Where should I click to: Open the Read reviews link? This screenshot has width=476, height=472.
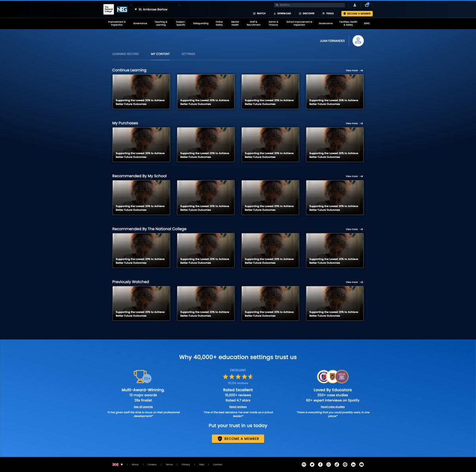(238, 407)
